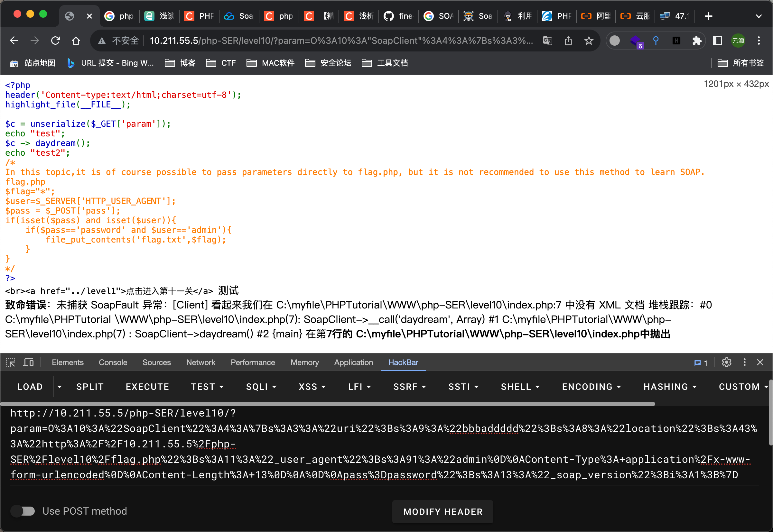The image size is (773, 532).
Task: Open the green profile avatar
Action: [738, 41]
